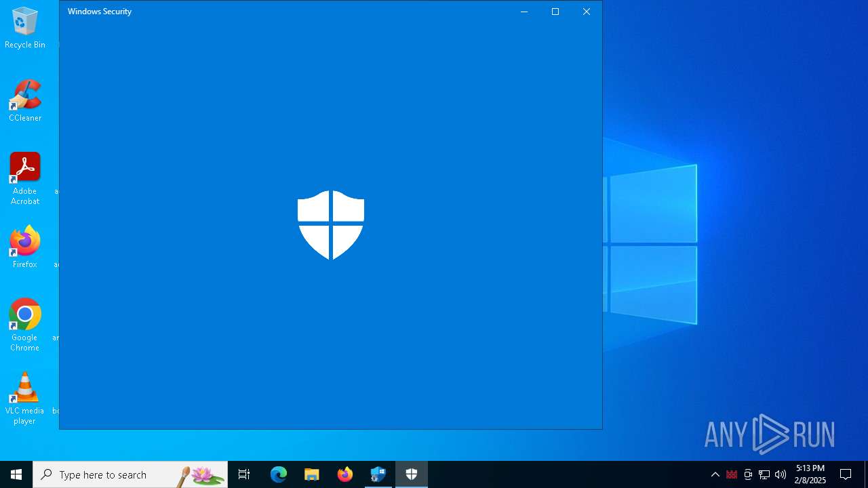Open the Action Center notifications
Viewport: 868px width, 488px height.
tap(846, 474)
